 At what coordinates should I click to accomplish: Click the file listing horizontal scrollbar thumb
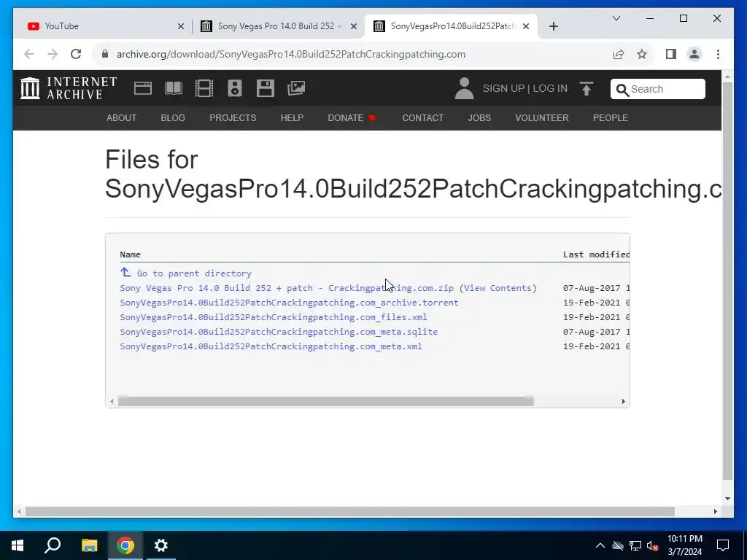pos(325,402)
